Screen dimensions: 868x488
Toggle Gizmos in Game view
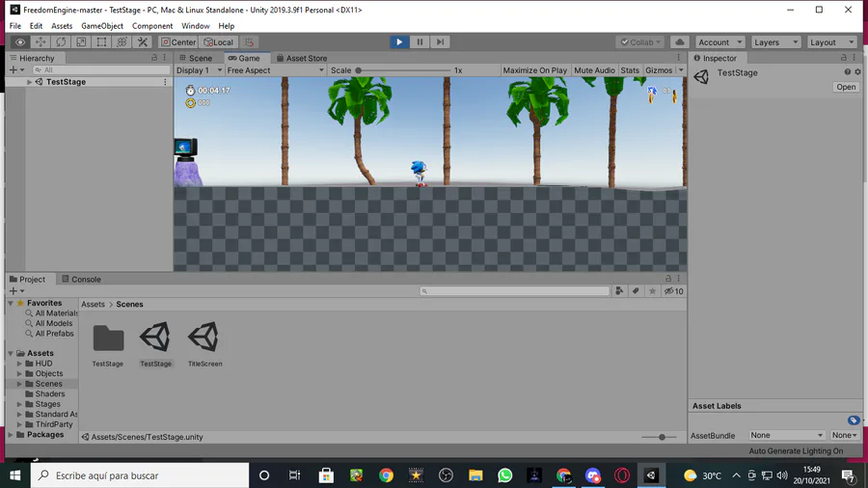[659, 70]
